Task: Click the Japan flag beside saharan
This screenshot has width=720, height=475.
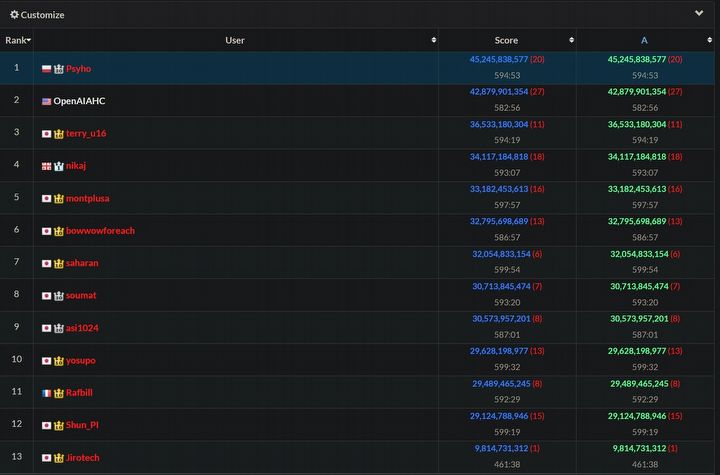Action: point(46,263)
